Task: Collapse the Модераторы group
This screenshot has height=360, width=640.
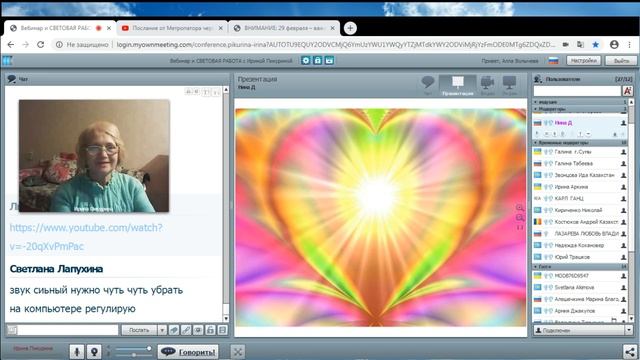Action: pyautogui.click(x=536, y=109)
